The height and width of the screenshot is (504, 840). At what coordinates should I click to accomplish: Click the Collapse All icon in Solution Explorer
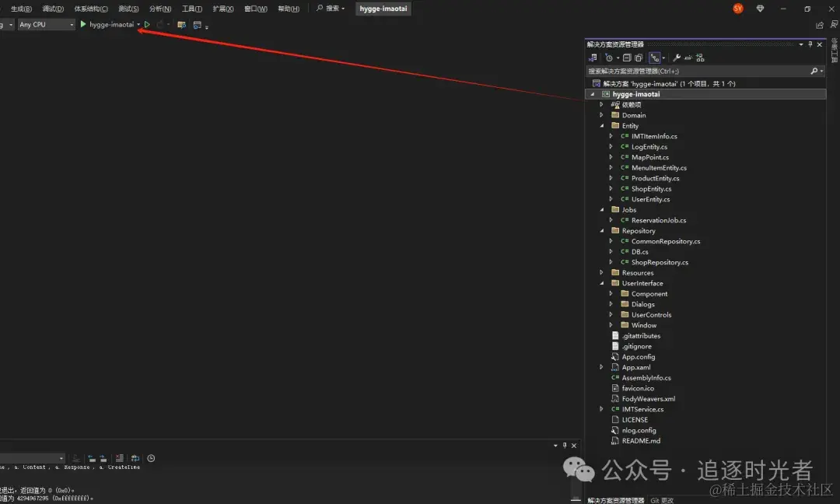pos(627,58)
